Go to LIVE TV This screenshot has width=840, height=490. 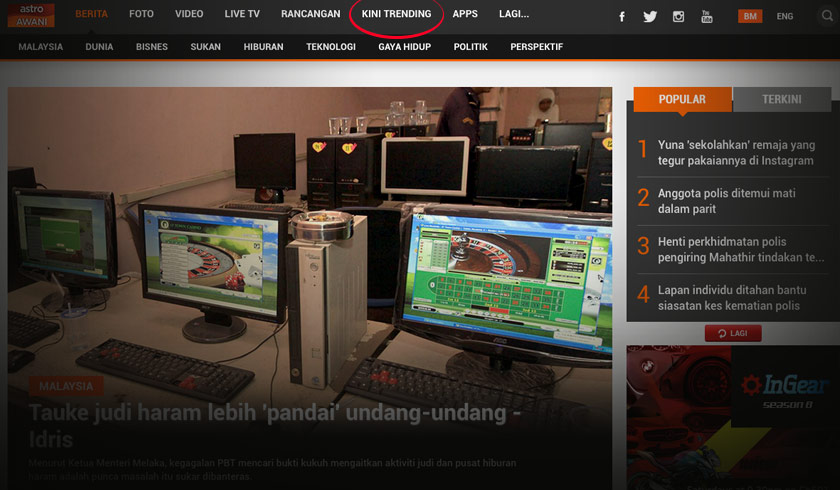coord(242,14)
